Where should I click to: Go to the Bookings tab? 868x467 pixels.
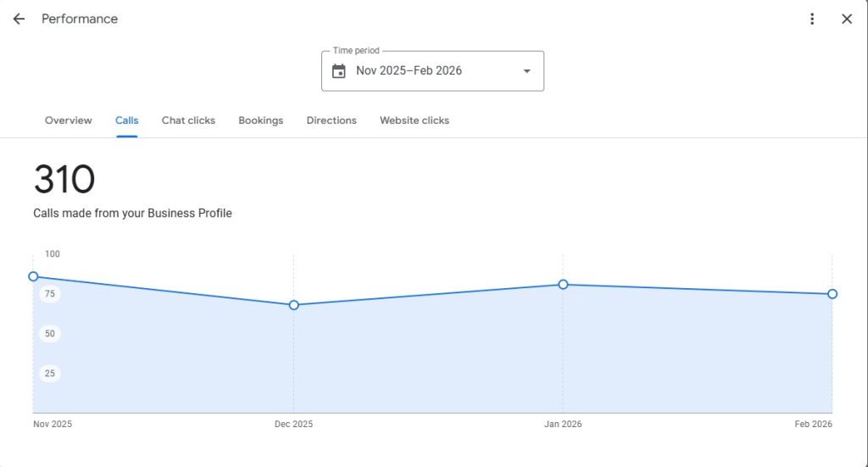[x=261, y=120]
